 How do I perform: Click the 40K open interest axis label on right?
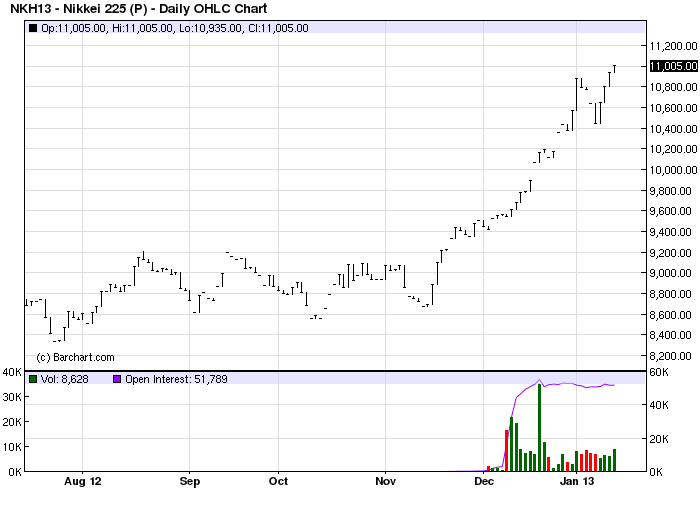click(x=659, y=405)
